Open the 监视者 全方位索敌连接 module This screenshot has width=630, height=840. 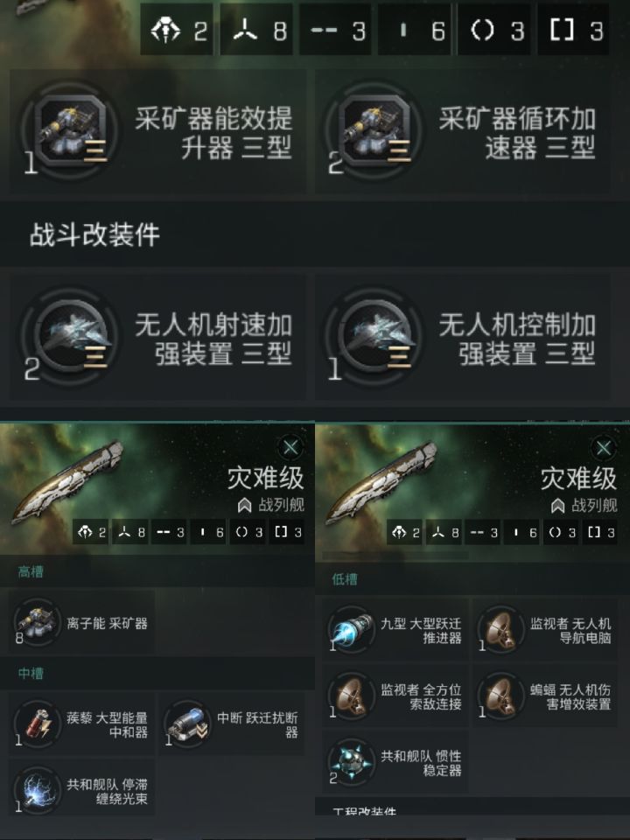(395, 696)
